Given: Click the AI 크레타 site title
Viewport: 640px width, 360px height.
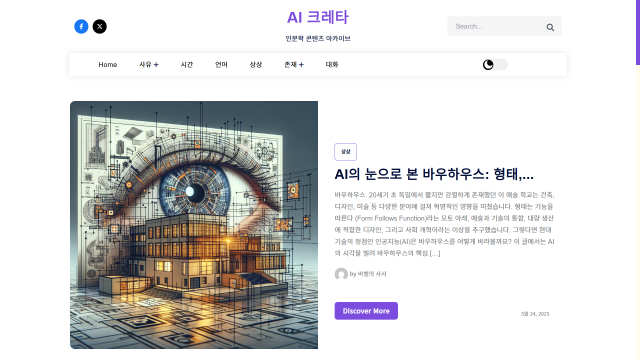Looking at the screenshot, I should 318,17.
